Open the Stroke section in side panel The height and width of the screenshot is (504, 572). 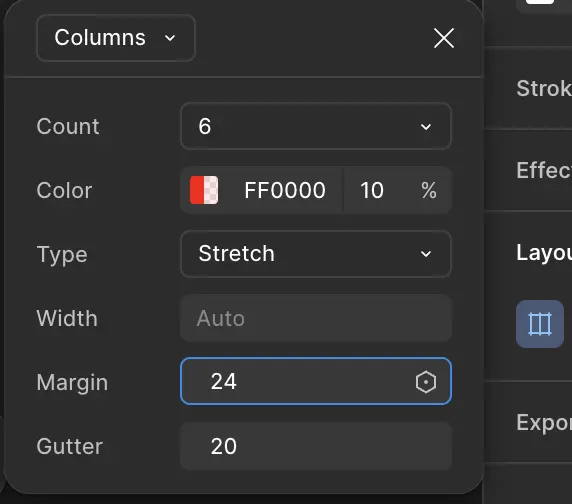pos(544,88)
